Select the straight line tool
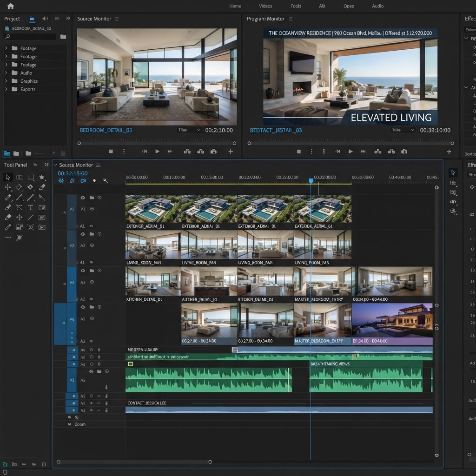Image resolution: width=476 pixels, height=476 pixels. [30, 218]
